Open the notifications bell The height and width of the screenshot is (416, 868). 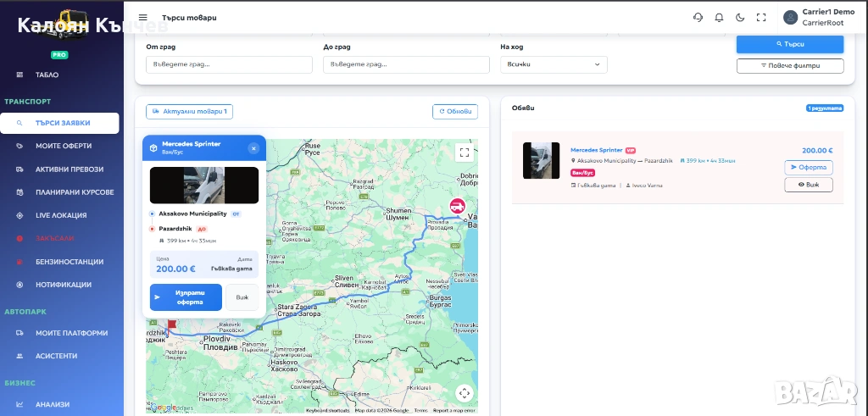719,18
